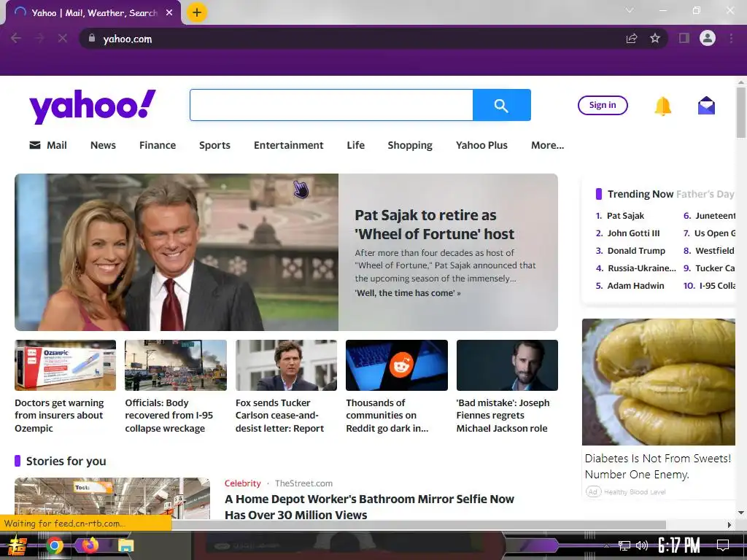Open the Mail nav item
This screenshot has width=747, height=560.
(x=48, y=145)
